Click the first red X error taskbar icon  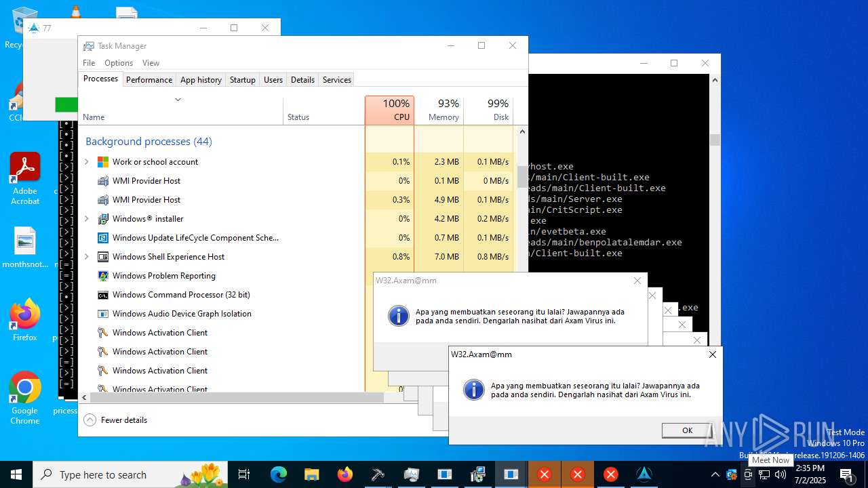[x=544, y=474]
